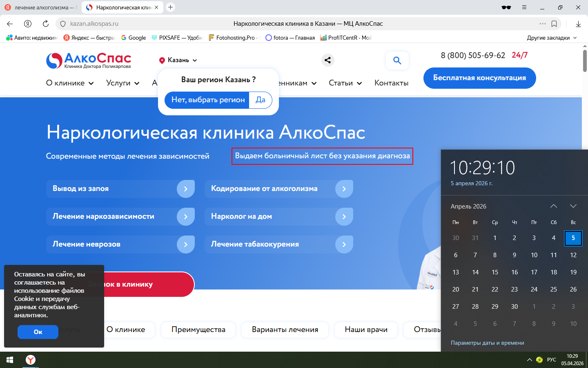Click the taskbar clock and date
Viewport: 588px width, 368px height.
click(x=572, y=360)
